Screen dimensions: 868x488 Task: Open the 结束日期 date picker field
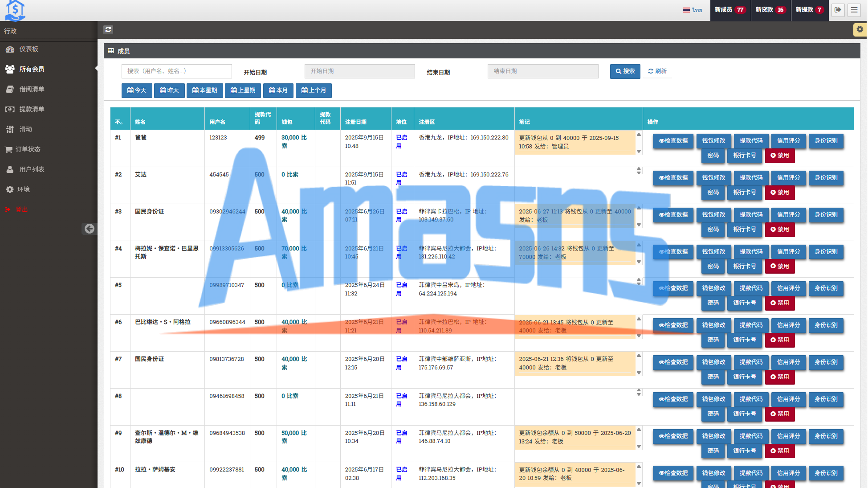point(542,71)
